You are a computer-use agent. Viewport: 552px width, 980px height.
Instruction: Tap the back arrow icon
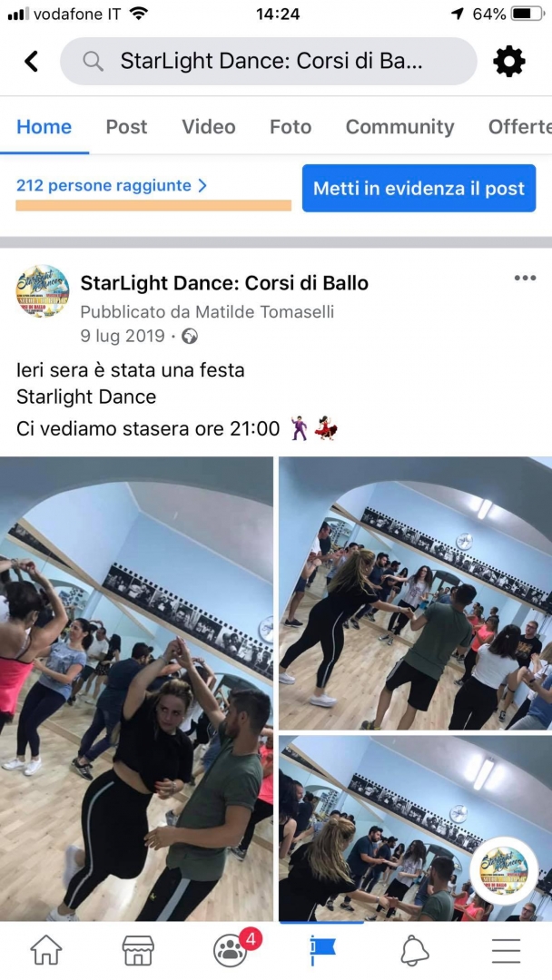coord(31,62)
